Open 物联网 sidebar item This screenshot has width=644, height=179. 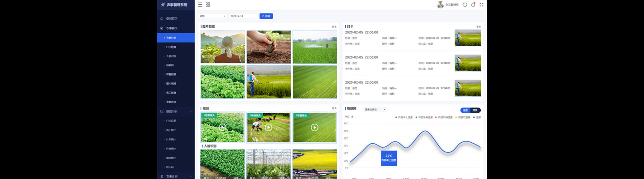tap(170, 65)
